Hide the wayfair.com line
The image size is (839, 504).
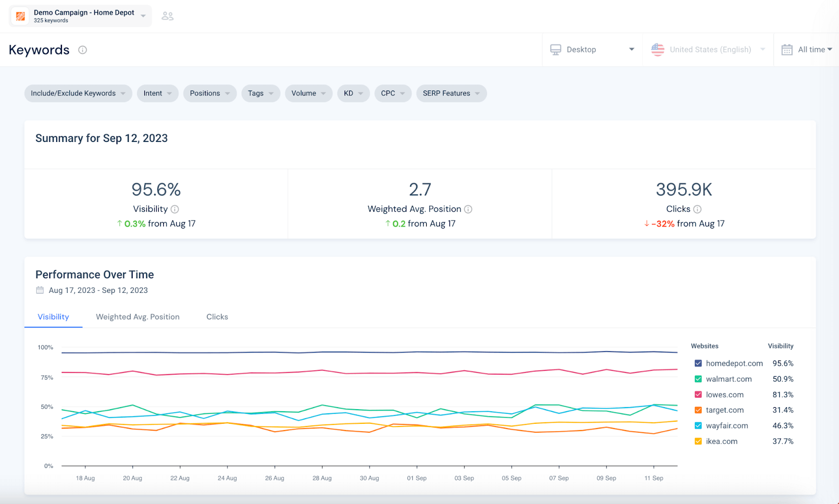(x=698, y=425)
